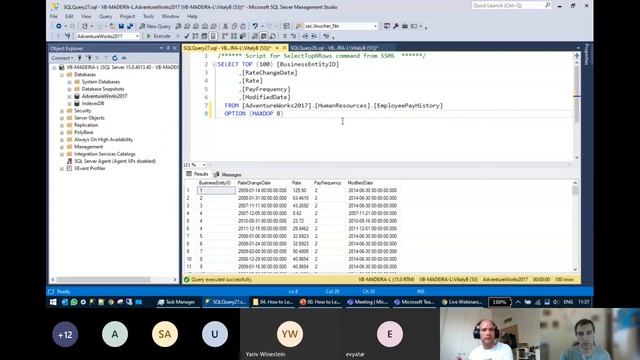This screenshot has height=360, width=640.
Task: Open the View menu
Action: 86,16
